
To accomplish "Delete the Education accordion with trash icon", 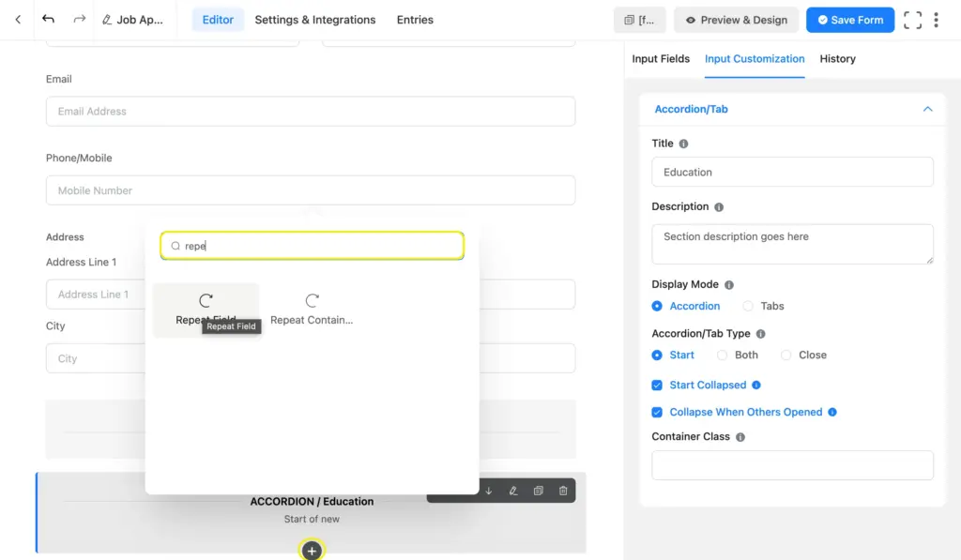I will click(563, 491).
